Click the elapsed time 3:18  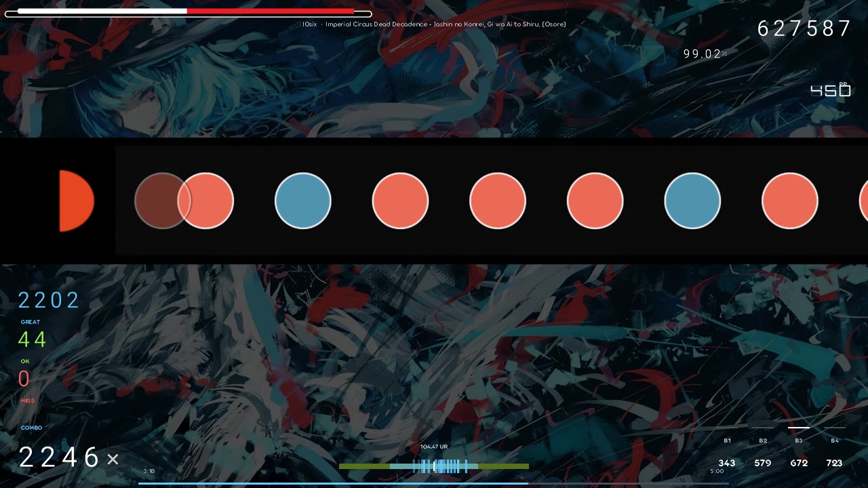(x=149, y=471)
